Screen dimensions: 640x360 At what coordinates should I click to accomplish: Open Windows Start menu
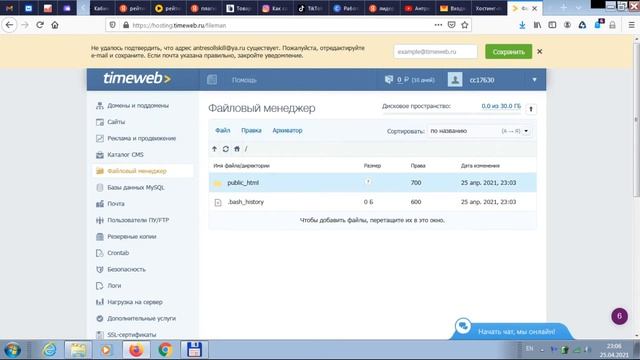(13, 350)
